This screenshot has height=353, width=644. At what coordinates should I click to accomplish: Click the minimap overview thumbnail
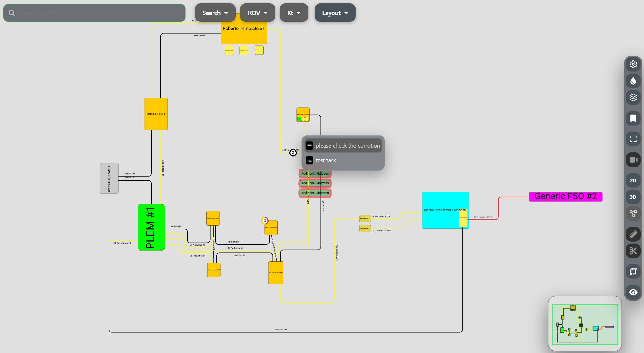[585, 324]
